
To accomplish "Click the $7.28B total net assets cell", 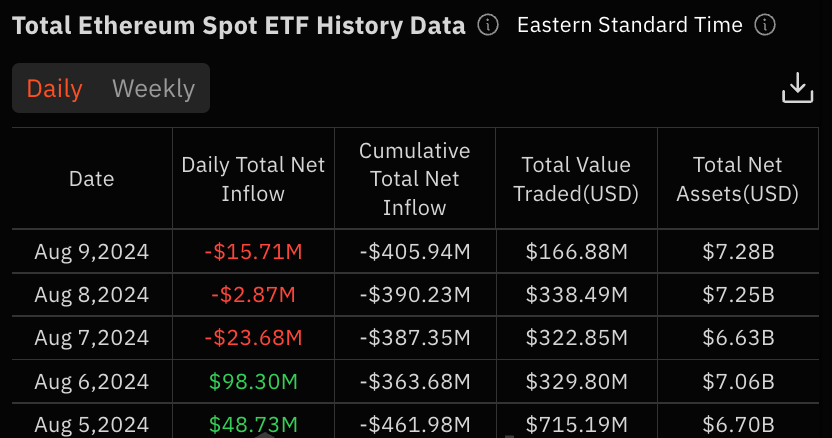I will [738, 252].
